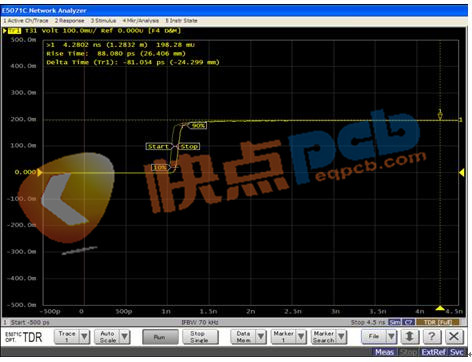
Task: Close the TDR toolbar with X icon
Action: [x=454, y=337]
